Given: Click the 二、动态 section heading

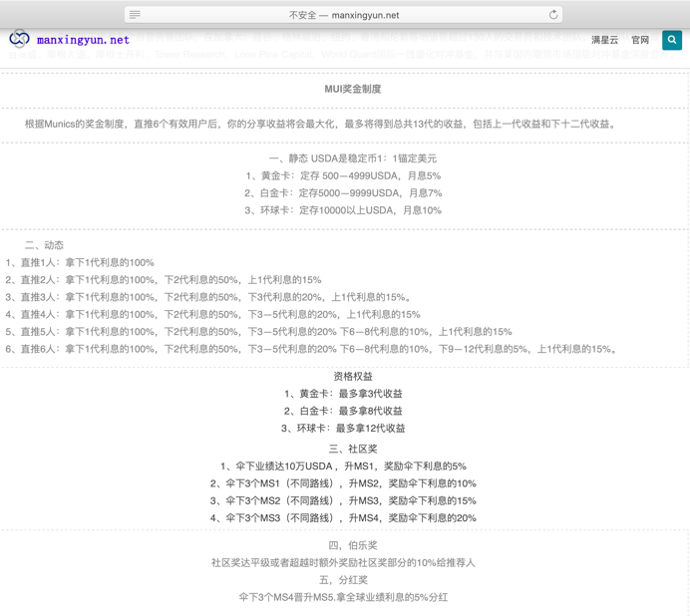Looking at the screenshot, I should pyautogui.click(x=44, y=245).
